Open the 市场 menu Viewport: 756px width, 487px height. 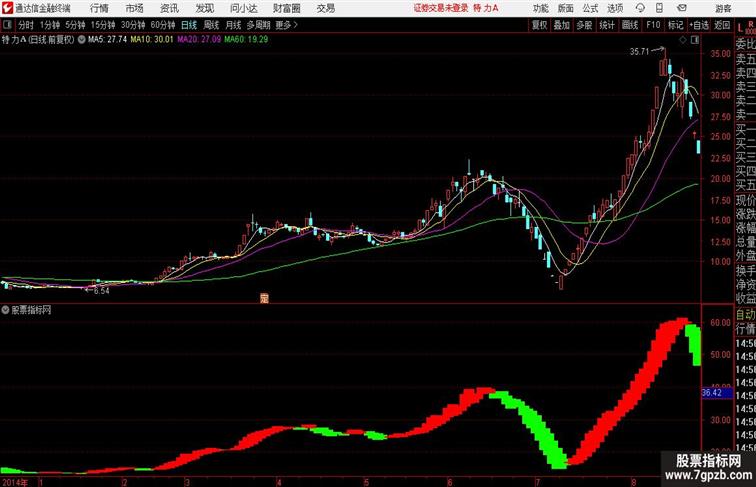pos(135,8)
